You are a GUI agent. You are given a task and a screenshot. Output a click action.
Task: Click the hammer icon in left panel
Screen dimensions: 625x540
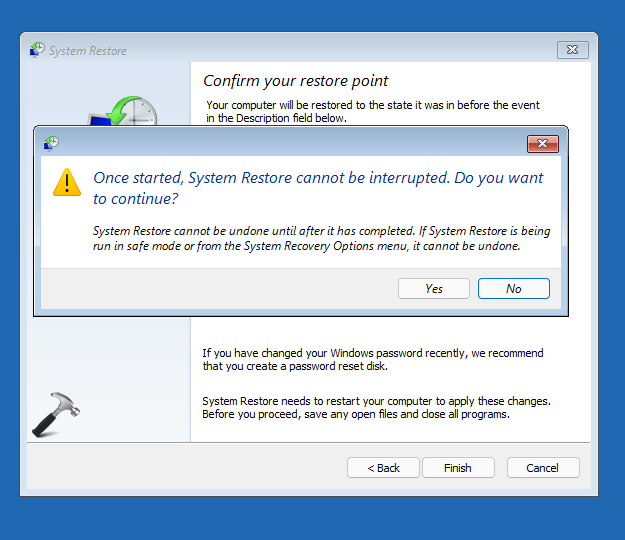(56, 414)
